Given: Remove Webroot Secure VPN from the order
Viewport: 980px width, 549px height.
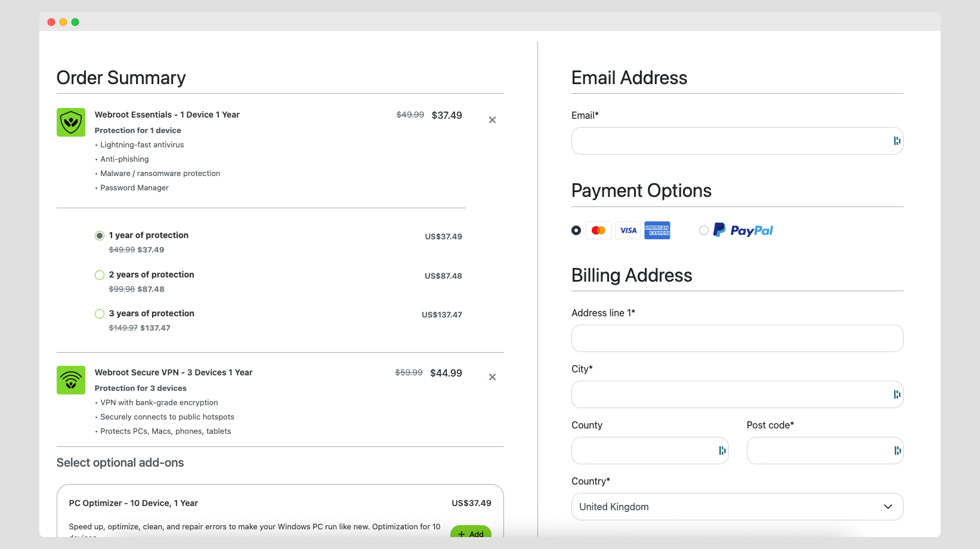Looking at the screenshot, I should click(492, 377).
